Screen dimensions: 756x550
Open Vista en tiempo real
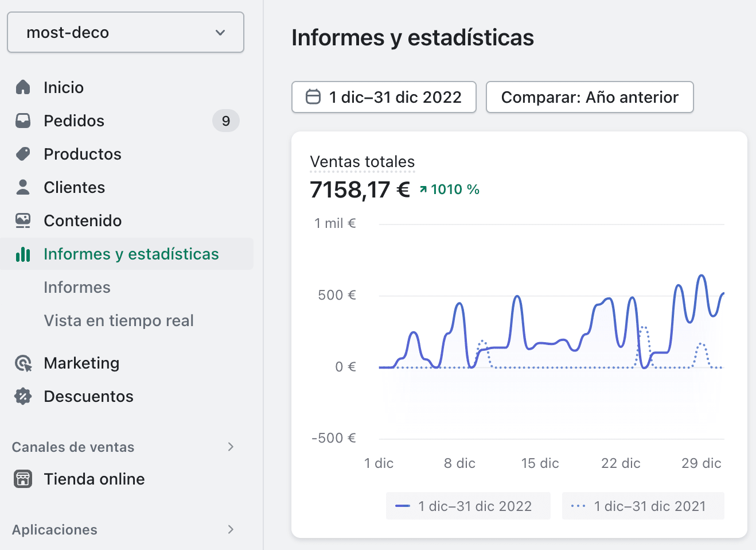point(119,320)
